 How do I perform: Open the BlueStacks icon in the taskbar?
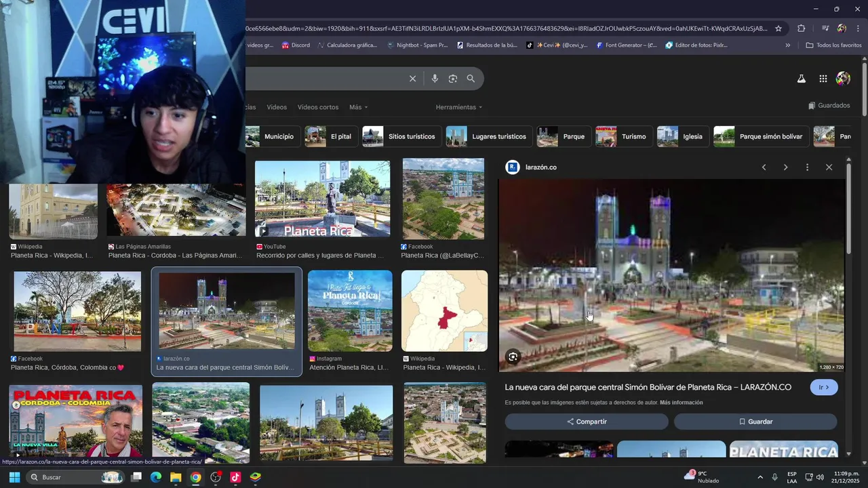(256, 477)
